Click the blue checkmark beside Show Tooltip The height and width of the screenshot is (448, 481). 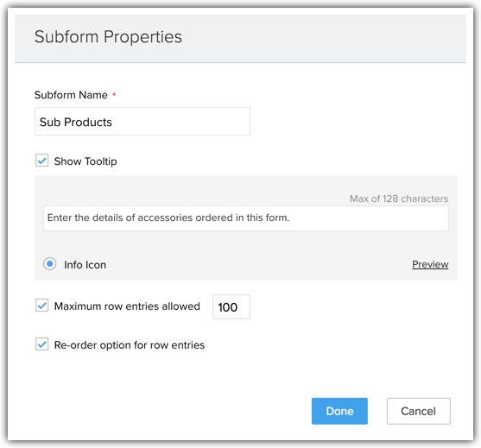pos(41,161)
